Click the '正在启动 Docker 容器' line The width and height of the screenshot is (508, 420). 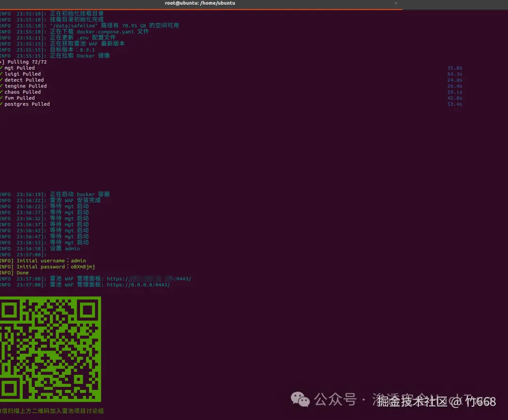tap(79, 194)
